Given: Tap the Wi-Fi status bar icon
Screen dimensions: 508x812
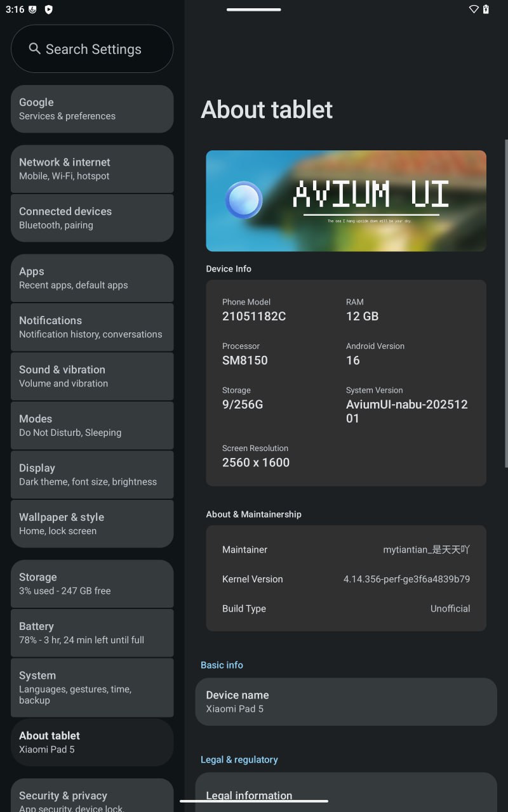Looking at the screenshot, I should tap(474, 10).
